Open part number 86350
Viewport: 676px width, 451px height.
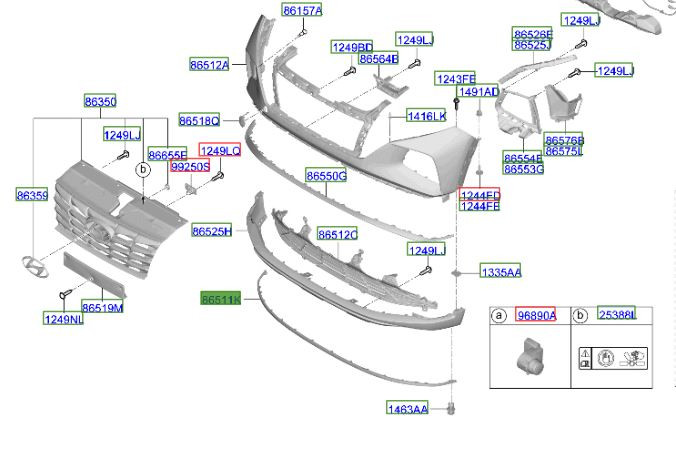pos(100,102)
